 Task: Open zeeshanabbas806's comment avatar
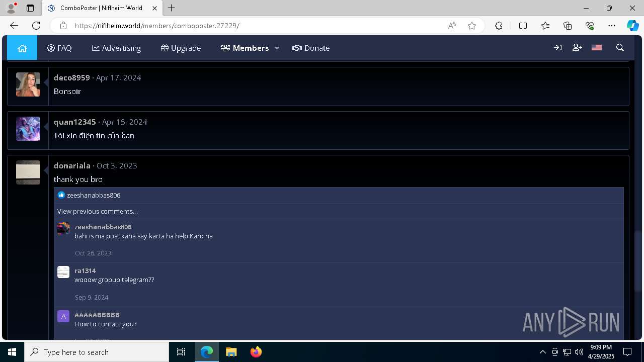point(63,228)
